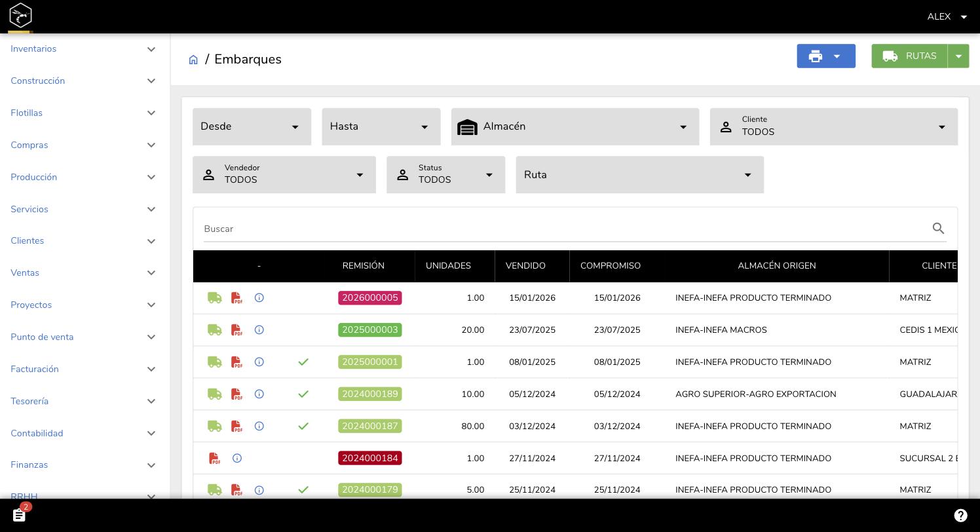Expand the Inventarios sidebar menu
This screenshot has height=532, width=980.
85,49
